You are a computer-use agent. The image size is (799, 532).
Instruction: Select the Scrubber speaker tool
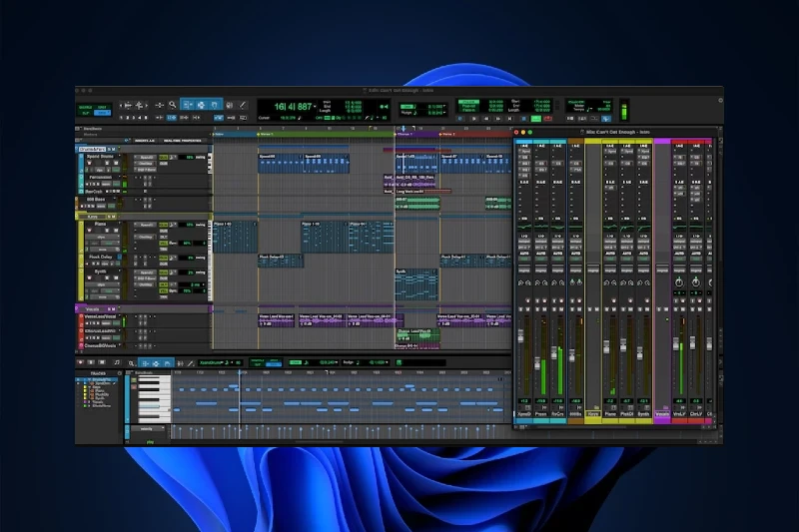coord(229,104)
